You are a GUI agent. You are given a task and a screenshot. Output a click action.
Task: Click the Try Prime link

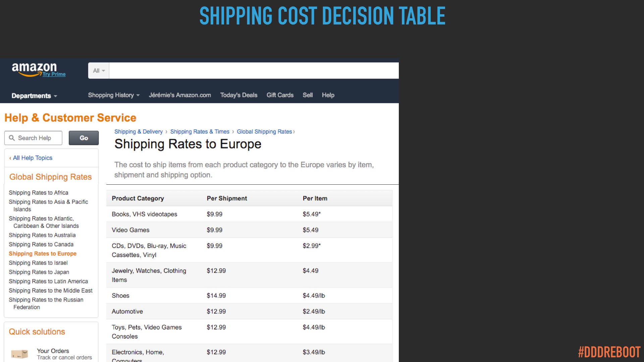click(54, 74)
